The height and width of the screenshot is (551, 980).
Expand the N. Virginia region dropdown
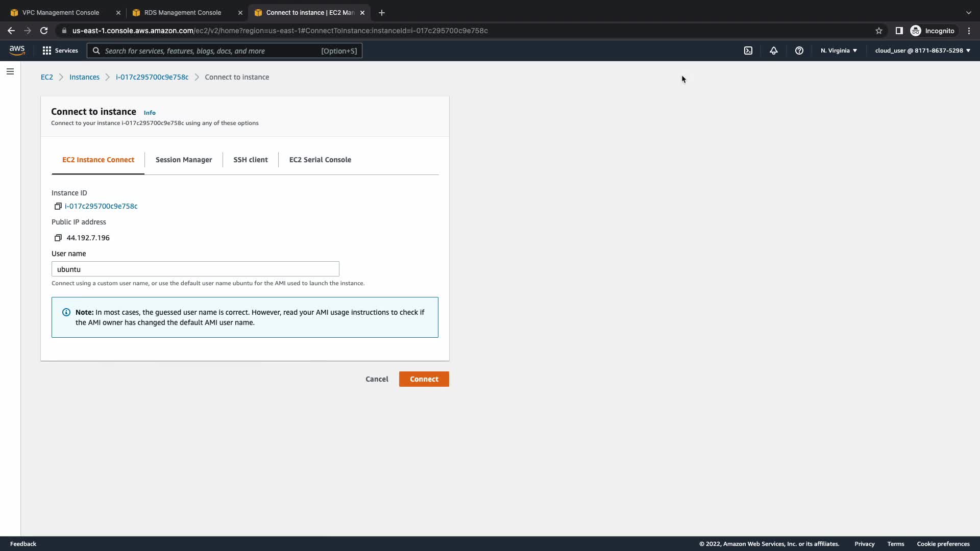(x=839, y=51)
